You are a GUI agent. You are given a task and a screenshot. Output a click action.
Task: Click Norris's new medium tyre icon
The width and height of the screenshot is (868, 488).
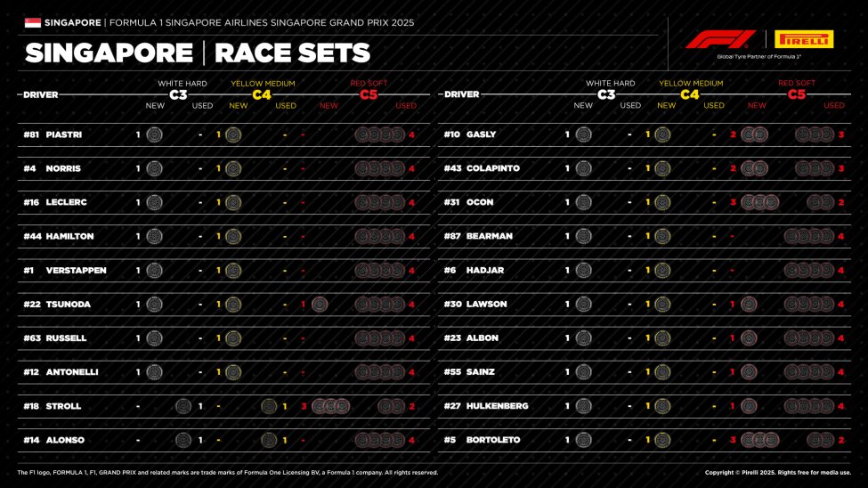click(x=233, y=168)
